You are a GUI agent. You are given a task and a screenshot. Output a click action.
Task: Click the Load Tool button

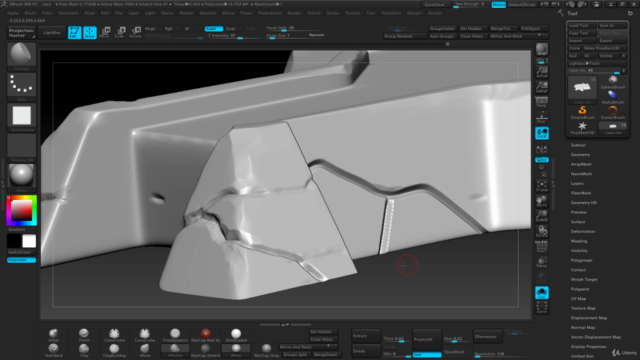coord(582,25)
